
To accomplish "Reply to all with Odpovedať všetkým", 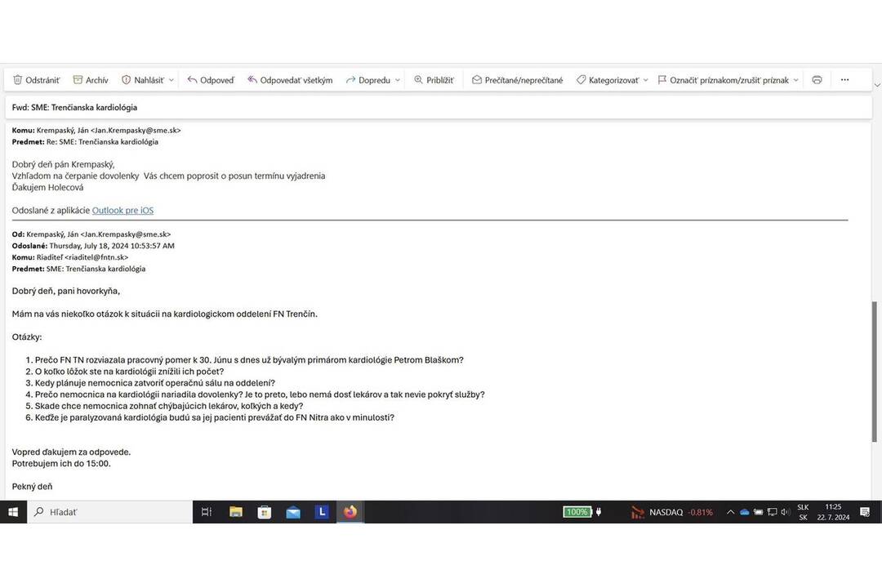I will point(290,80).
